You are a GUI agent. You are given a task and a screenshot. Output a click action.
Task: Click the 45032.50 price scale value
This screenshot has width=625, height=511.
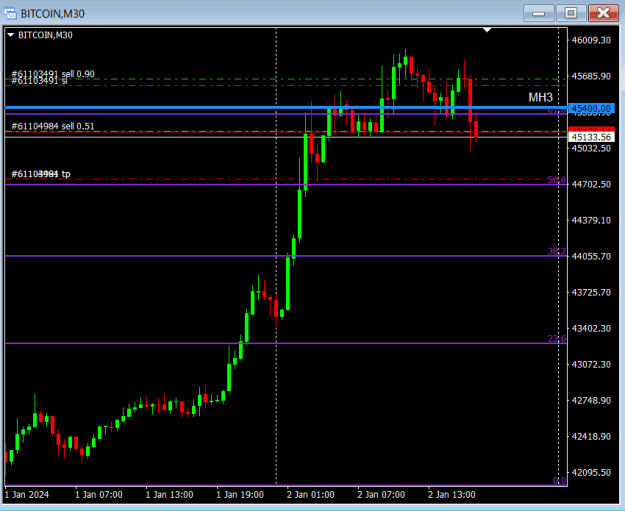[591, 148]
